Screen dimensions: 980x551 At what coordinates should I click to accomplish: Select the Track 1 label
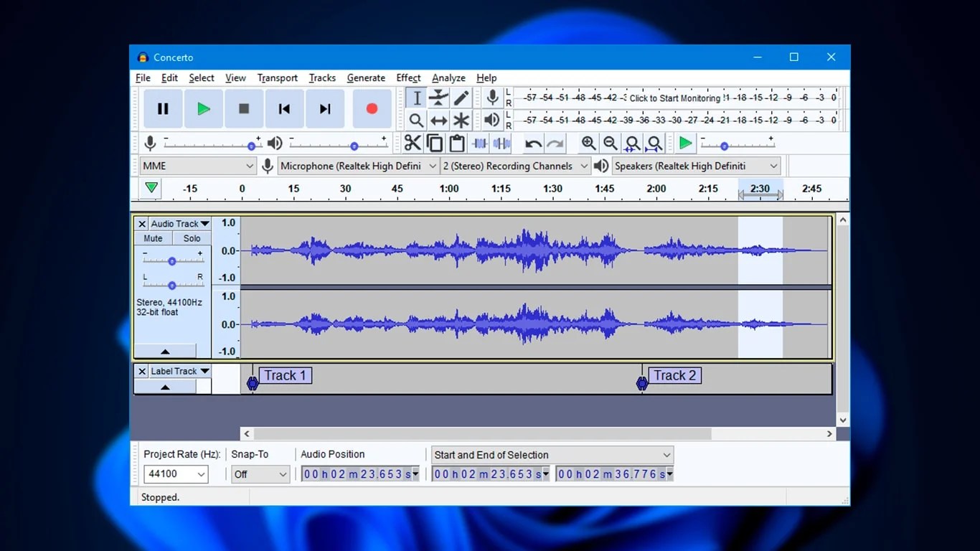pyautogui.click(x=285, y=375)
